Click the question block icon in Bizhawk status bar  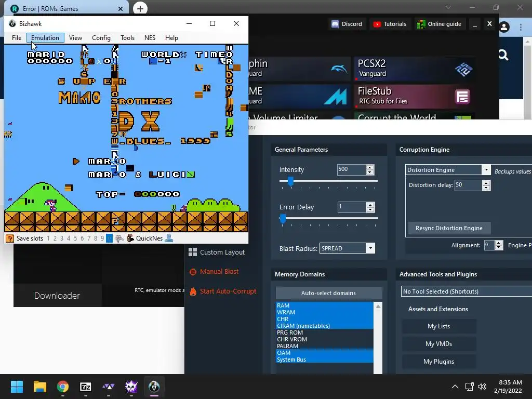pos(10,238)
